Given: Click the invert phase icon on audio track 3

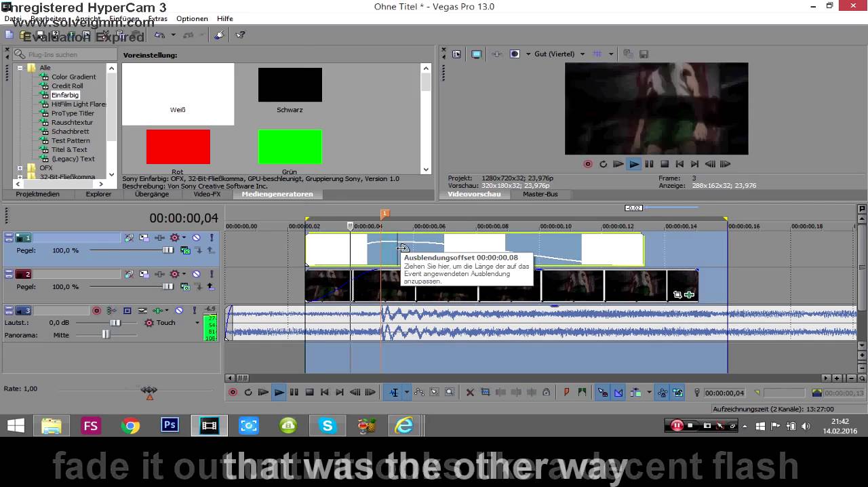Looking at the screenshot, I should click(142, 311).
